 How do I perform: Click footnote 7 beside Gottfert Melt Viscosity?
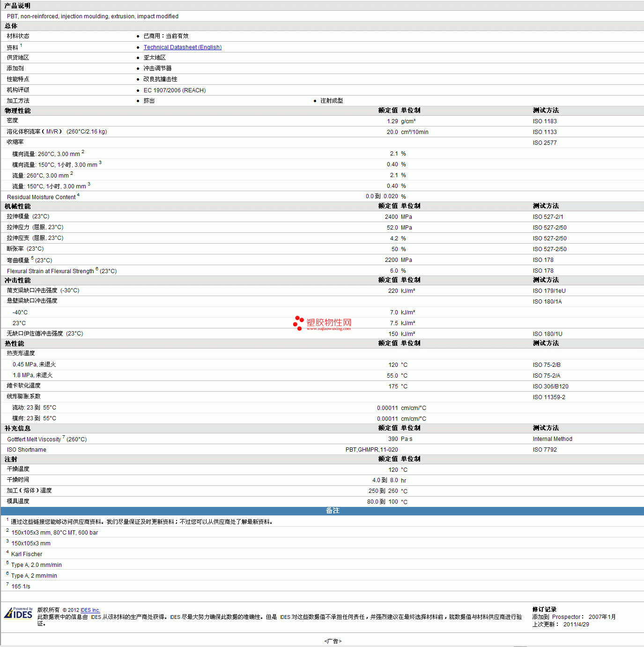click(x=64, y=437)
